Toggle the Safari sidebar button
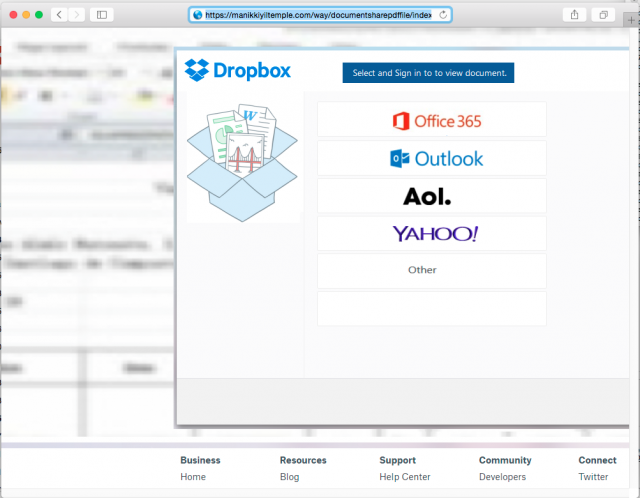The height and width of the screenshot is (498, 640). [102, 15]
